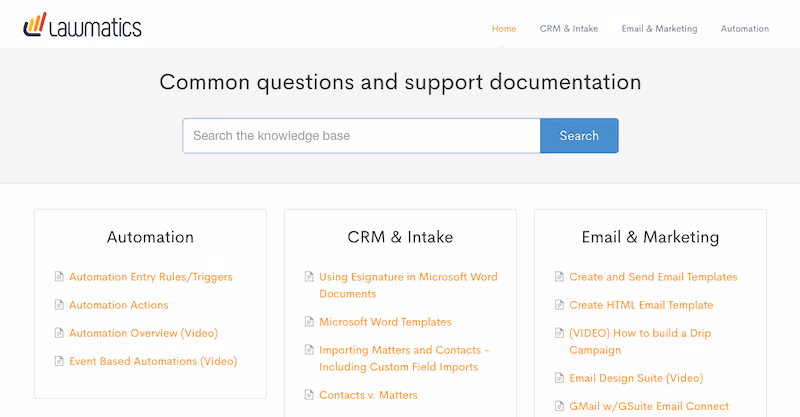Screen dimensions: 800x417
Task: Click document icon beside Contacts v. Matters
Action: pos(309,395)
